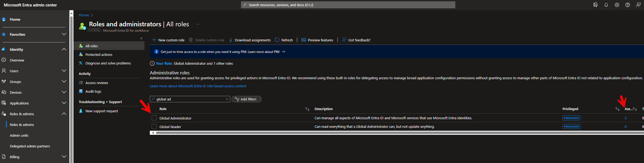The height and width of the screenshot is (163, 644).
Task: Open Preview features
Action: pos(317,40)
